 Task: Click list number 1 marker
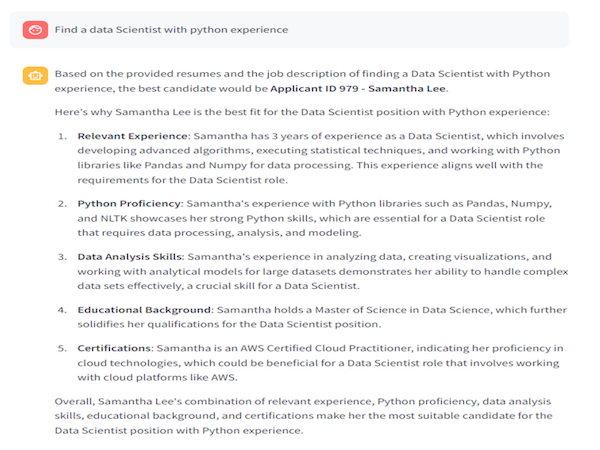(x=62, y=136)
